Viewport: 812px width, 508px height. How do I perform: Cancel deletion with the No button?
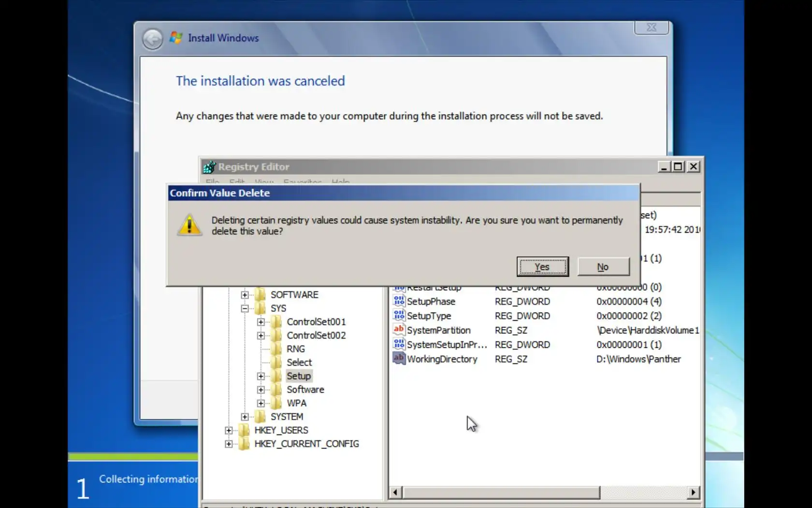[x=603, y=267]
